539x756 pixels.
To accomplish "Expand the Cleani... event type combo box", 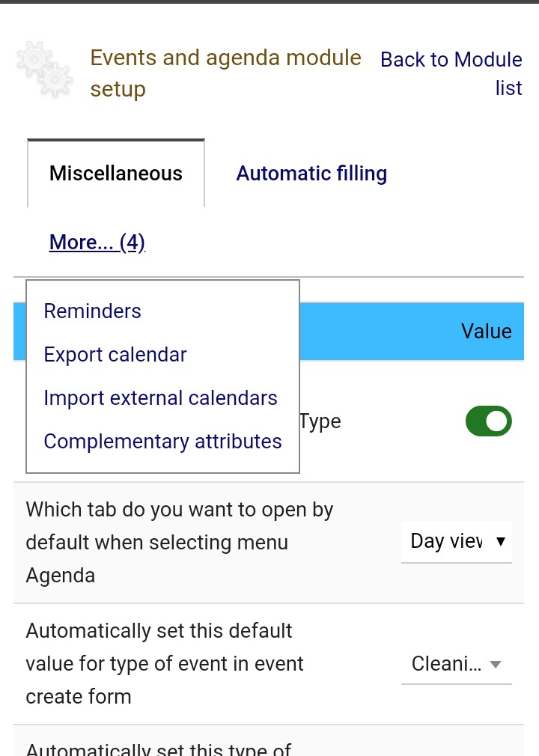I will point(447,664).
